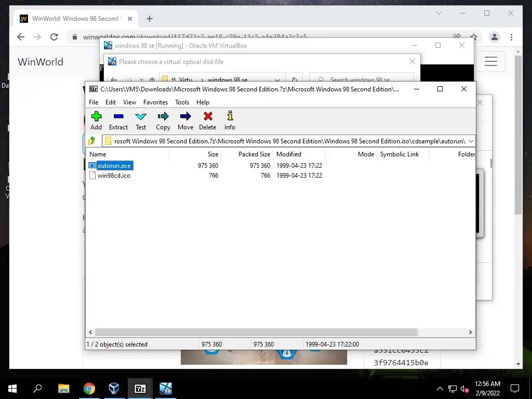Go up one folder level in 7-Zip
Viewport: 532px width, 399px height.
tap(92, 140)
